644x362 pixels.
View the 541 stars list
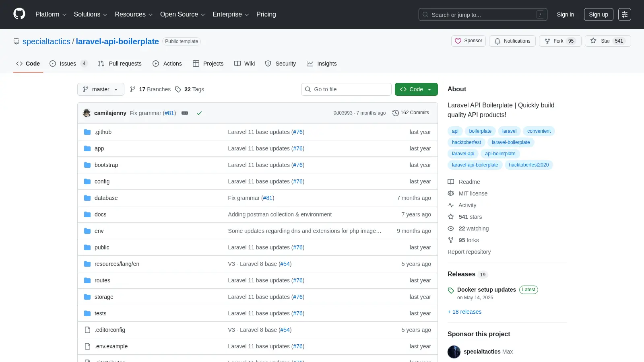465,217
